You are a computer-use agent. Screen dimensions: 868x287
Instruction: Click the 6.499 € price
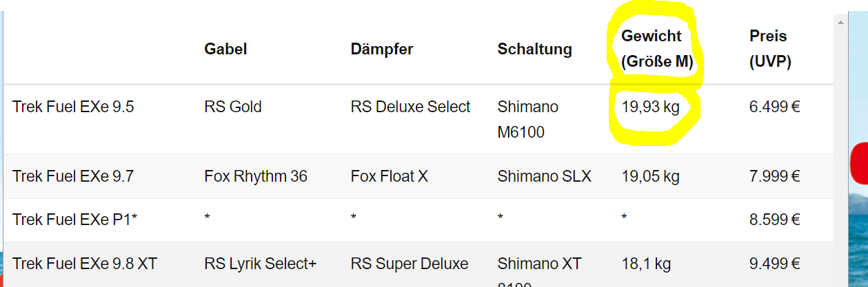coord(774,107)
